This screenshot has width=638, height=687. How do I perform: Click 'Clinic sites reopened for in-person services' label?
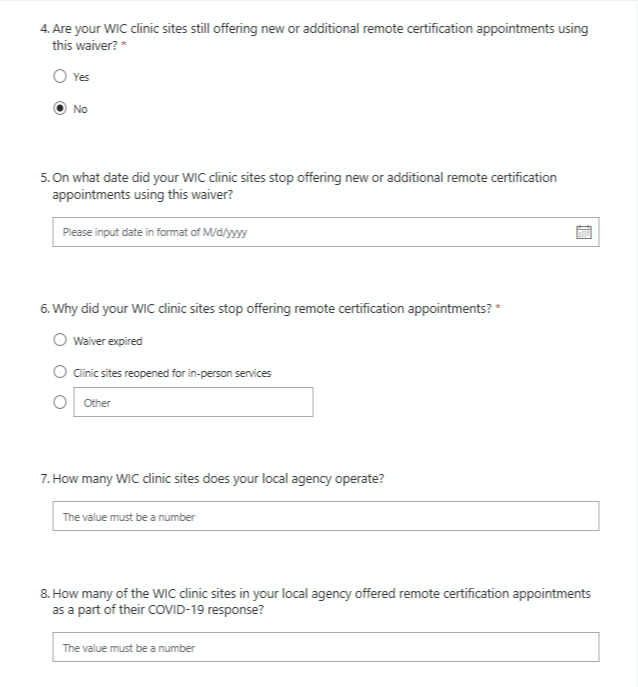172,373
